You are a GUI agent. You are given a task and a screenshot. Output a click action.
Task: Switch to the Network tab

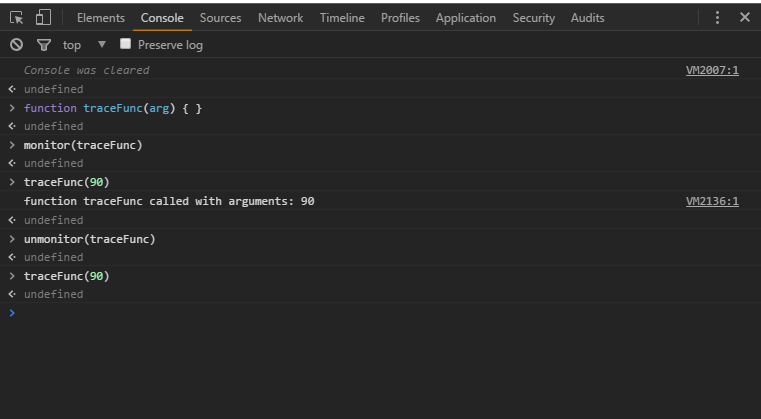pyautogui.click(x=281, y=18)
